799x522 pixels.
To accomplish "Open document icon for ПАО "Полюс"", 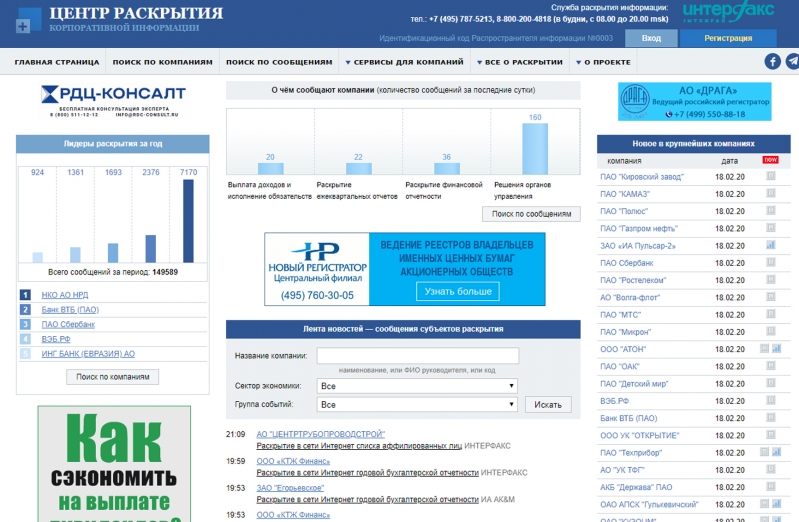I will (771, 211).
